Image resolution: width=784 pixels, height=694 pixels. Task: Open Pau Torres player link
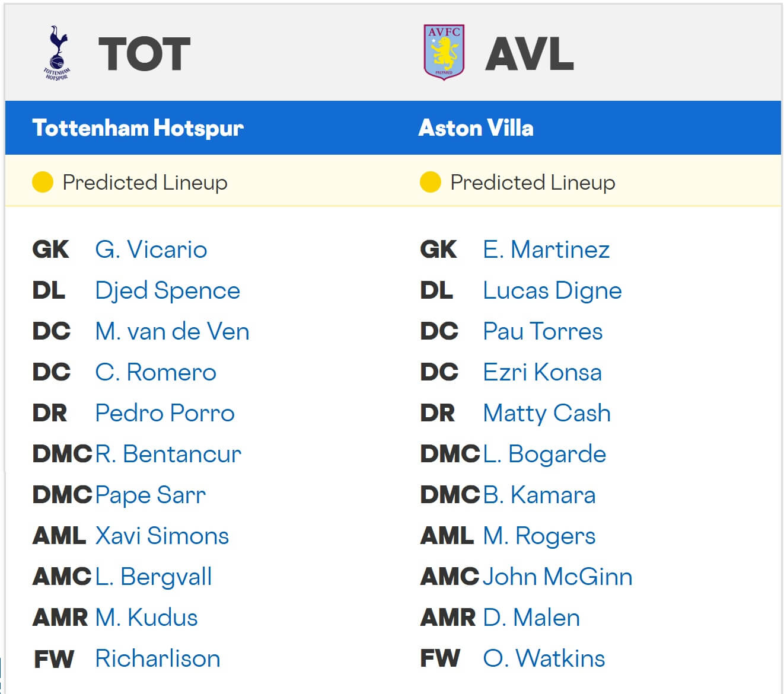[543, 331]
